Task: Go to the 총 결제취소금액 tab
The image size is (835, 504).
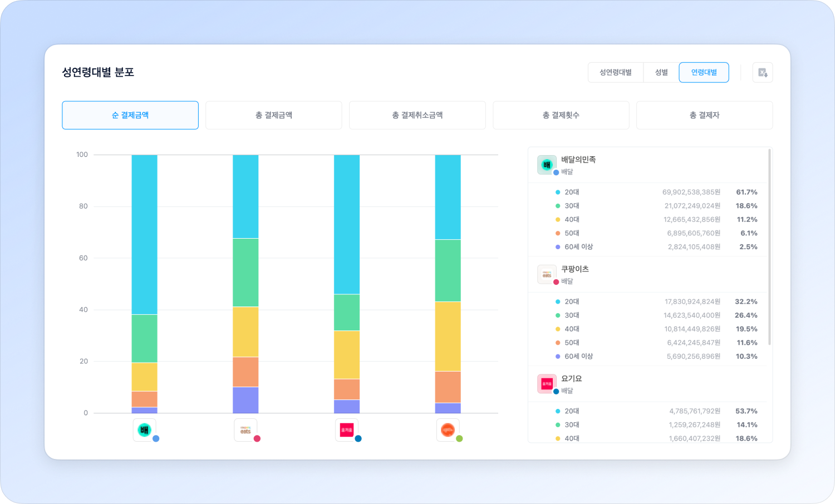Action: [417, 115]
